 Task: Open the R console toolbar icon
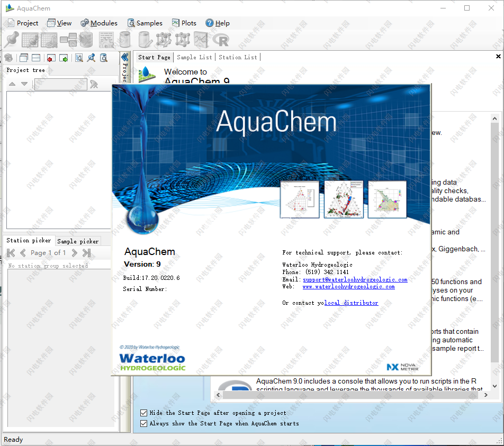click(x=221, y=41)
